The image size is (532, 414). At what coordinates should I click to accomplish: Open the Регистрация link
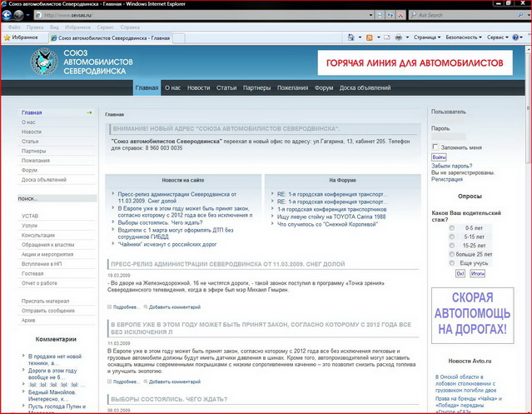coord(447,179)
